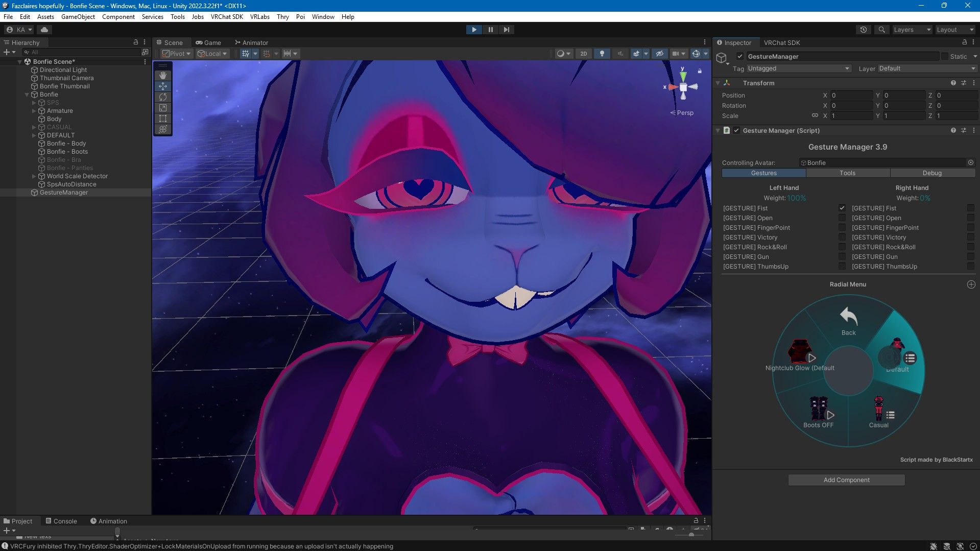The width and height of the screenshot is (980, 551).
Task: Open the VRChat SDK menu
Action: [x=227, y=17]
